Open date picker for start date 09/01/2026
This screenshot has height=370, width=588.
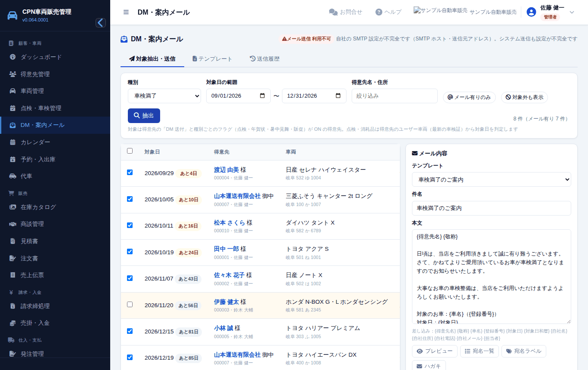click(263, 96)
